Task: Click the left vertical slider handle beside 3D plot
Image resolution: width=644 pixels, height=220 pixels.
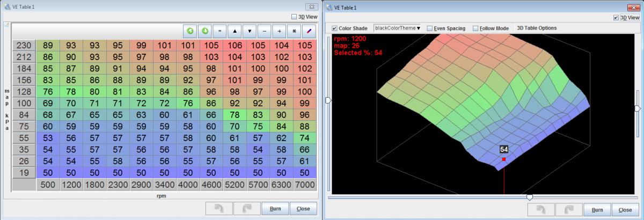Action: pyautogui.click(x=328, y=100)
